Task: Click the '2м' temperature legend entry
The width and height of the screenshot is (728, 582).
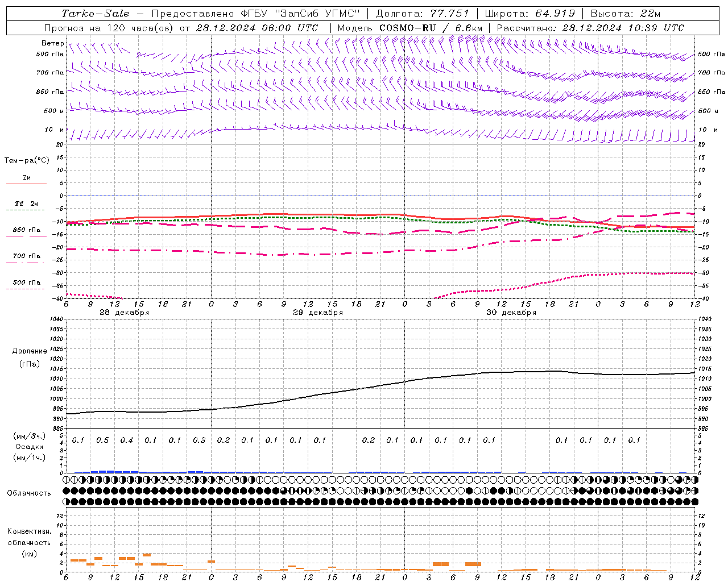Action: pyautogui.click(x=27, y=178)
